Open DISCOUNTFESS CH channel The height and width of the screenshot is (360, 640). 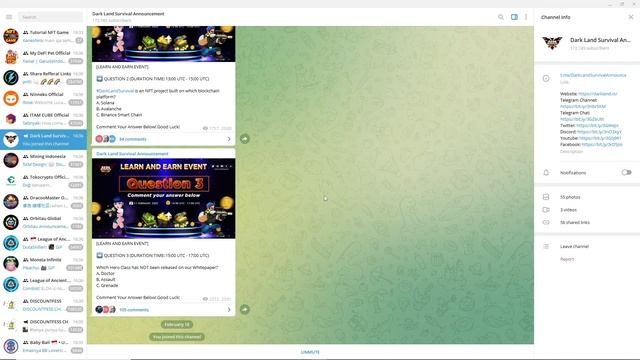[43, 326]
